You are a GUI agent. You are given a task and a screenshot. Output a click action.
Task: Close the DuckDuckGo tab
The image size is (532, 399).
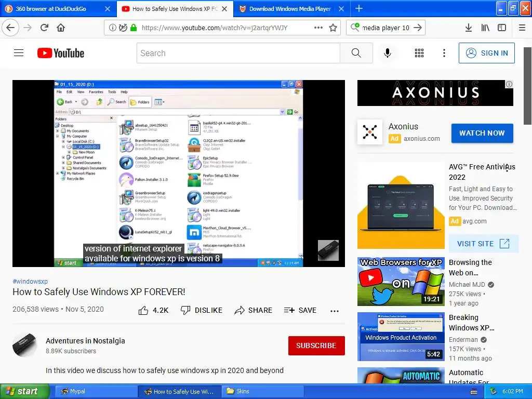click(108, 9)
